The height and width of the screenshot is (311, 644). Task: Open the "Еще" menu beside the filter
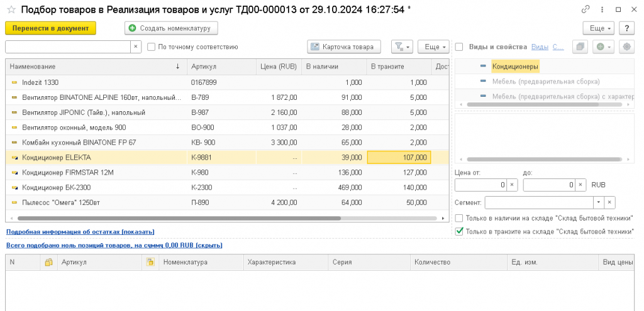[434, 46]
